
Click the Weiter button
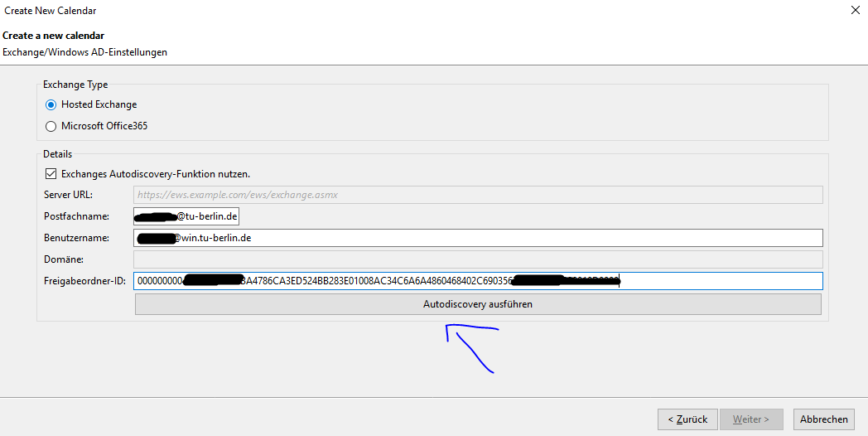click(x=750, y=419)
